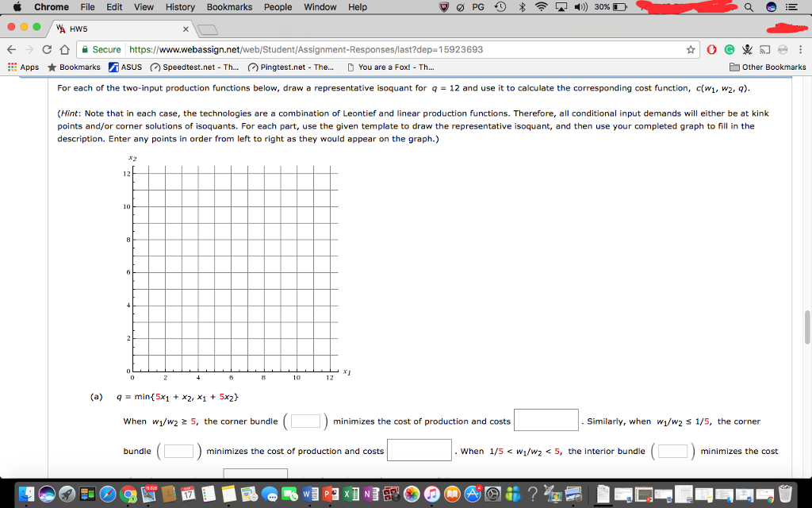Open the Trash in the dock
Screen dimensions: 812x508
pos(786,494)
